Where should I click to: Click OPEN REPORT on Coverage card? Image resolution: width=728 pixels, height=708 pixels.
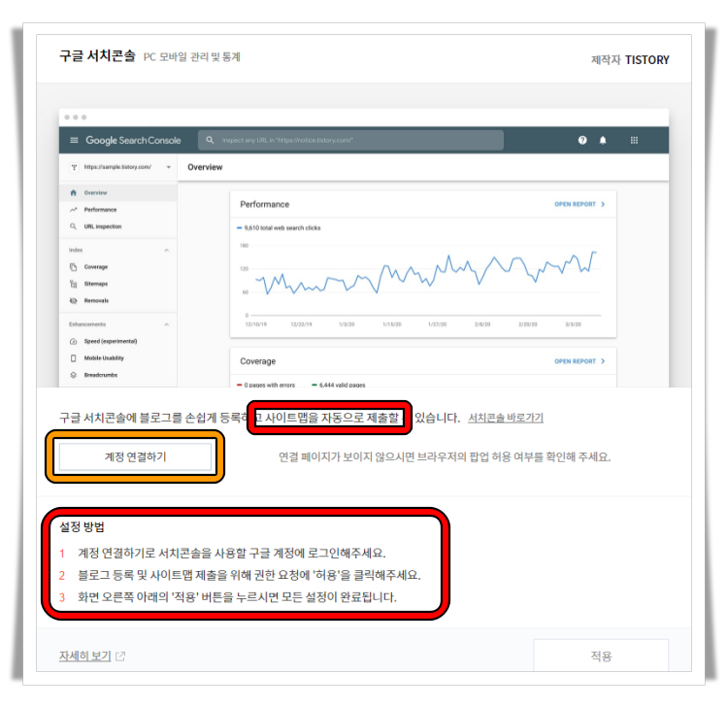click(579, 361)
